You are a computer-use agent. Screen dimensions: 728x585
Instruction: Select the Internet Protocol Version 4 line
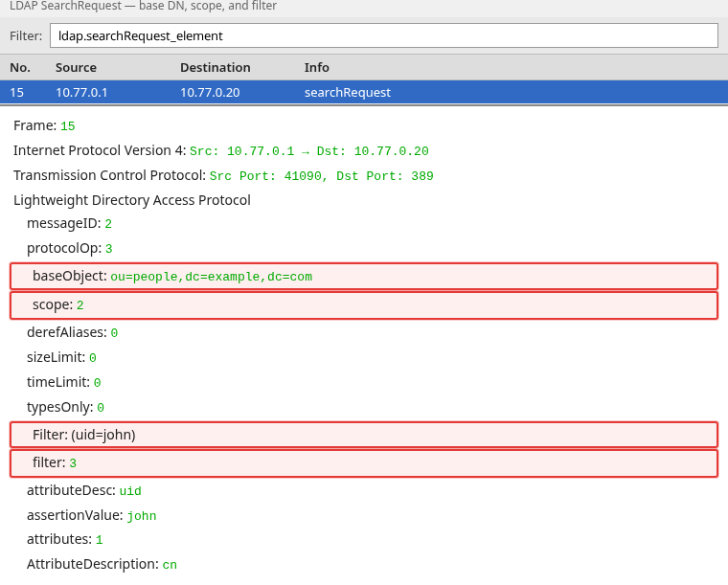(x=221, y=150)
